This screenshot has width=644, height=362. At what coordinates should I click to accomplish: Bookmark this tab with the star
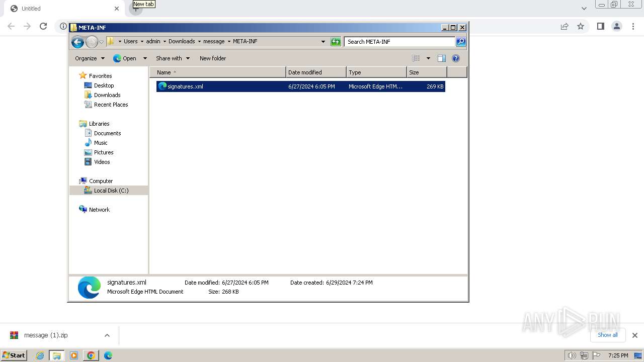click(581, 26)
